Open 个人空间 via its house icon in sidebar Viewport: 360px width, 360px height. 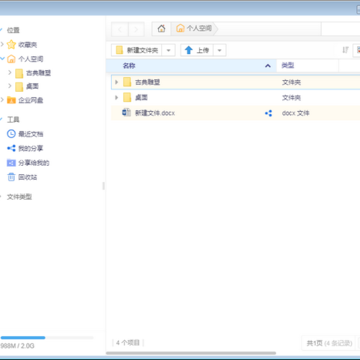[11, 59]
